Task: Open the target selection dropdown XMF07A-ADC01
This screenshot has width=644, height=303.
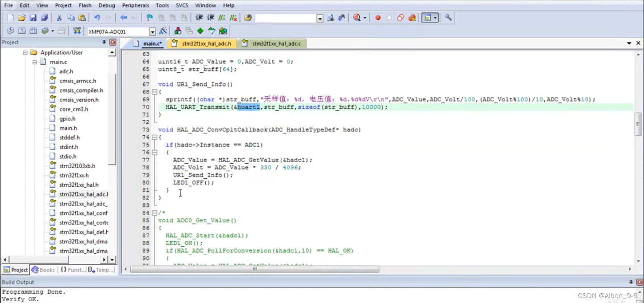Action: point(153,30)
